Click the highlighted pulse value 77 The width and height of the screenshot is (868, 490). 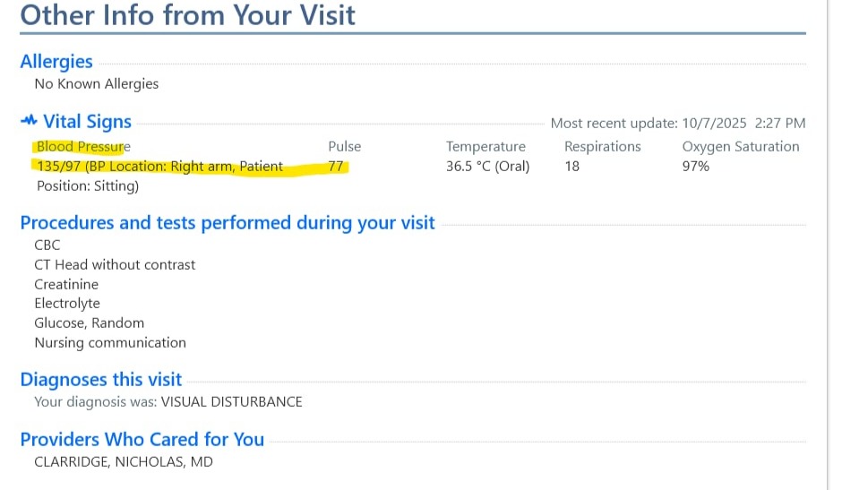coord(337,166)
